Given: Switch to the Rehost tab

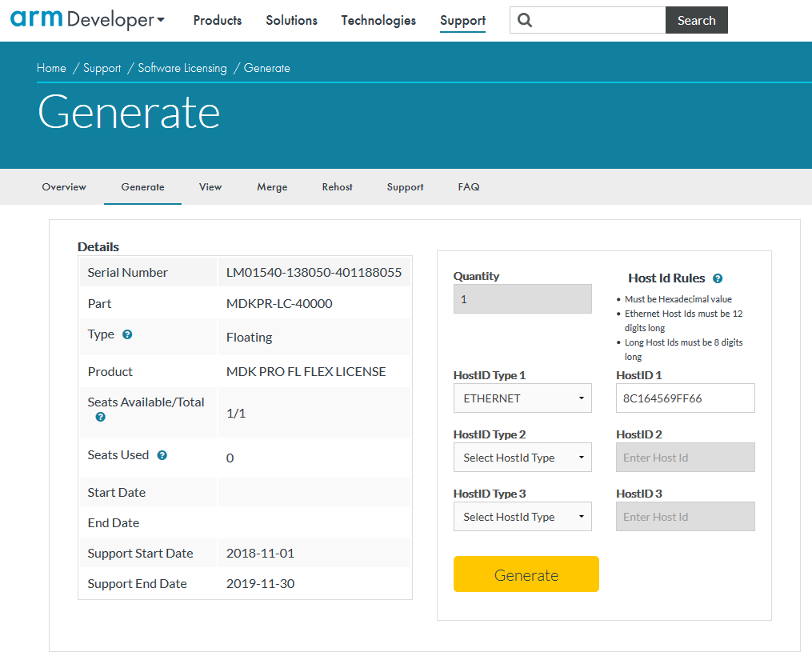Looking at the screenshot, I should tap(337, 187).
